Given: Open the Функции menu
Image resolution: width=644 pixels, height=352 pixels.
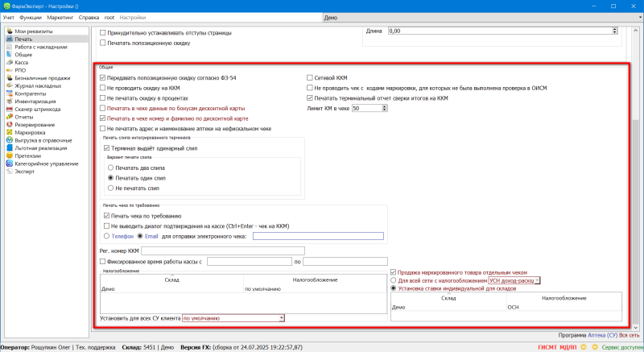Looking at the screenshot, I should click(31, 17).
